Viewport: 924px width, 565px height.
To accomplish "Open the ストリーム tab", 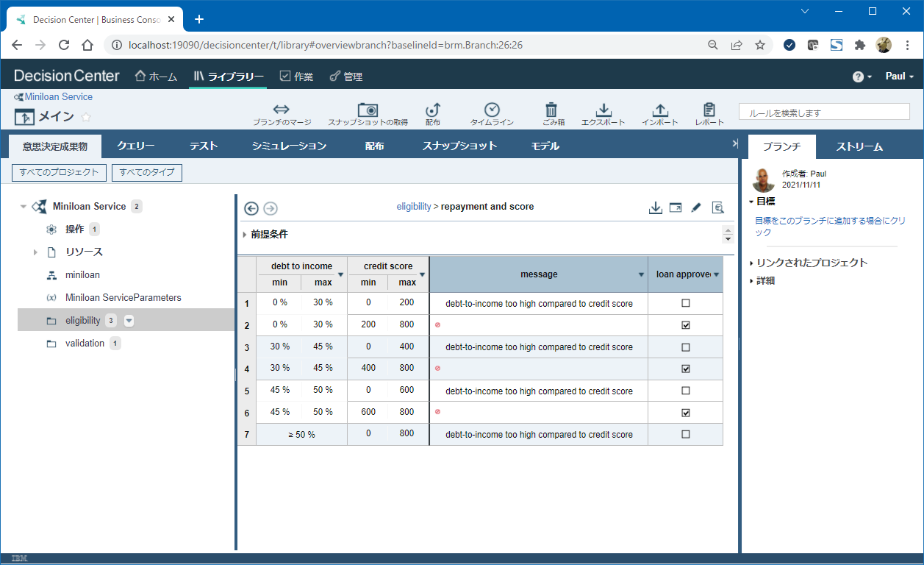I will [x=859, y=146].
